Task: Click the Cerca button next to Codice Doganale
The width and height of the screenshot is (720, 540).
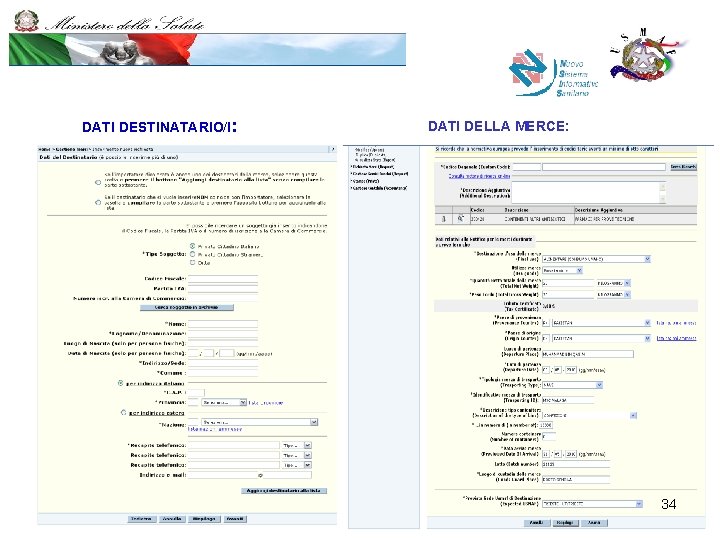Action: 683,167
